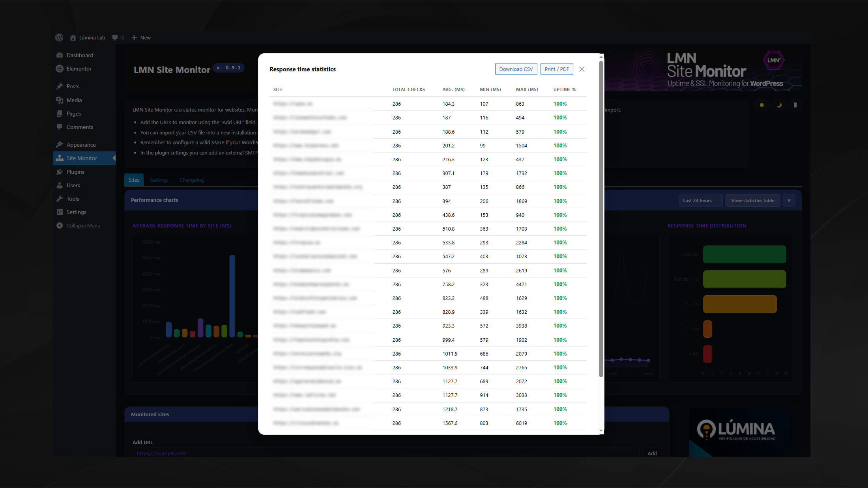Click the green under-500 ms distribution bar
The height and width of the screenshot is (488, 868).
744,254
